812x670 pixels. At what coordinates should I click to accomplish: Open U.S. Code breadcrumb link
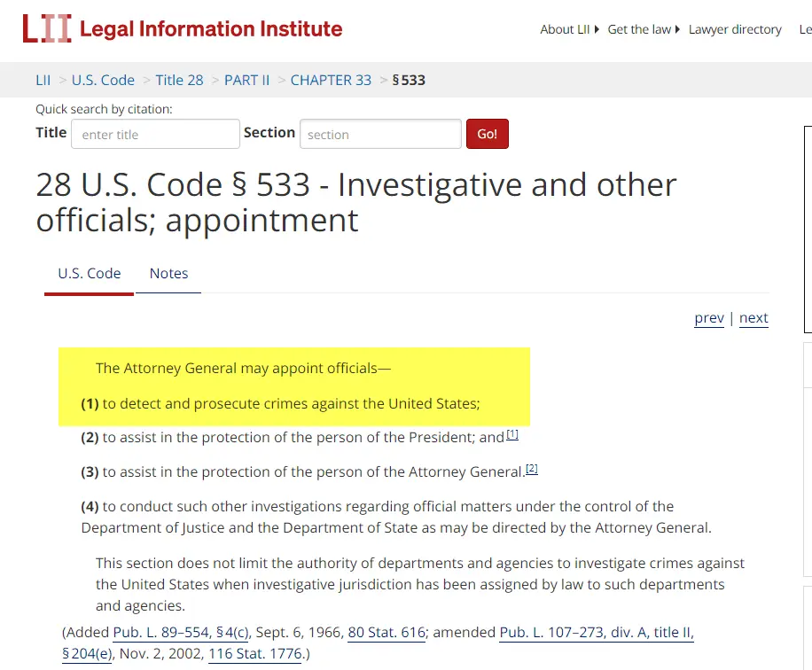(x=103, y=80)
